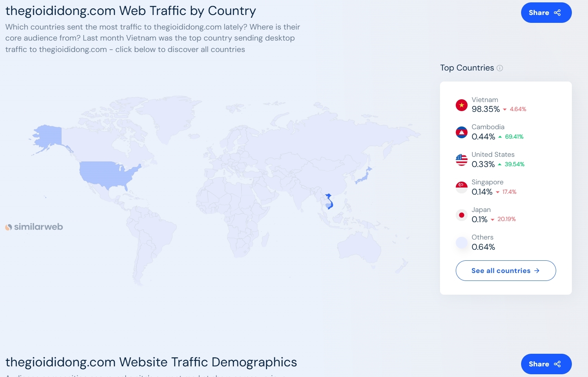This screenshot has height=377, width=588.
Task: Click the 0.1% Japan traffic share
Action: click(x=480, y=219)
